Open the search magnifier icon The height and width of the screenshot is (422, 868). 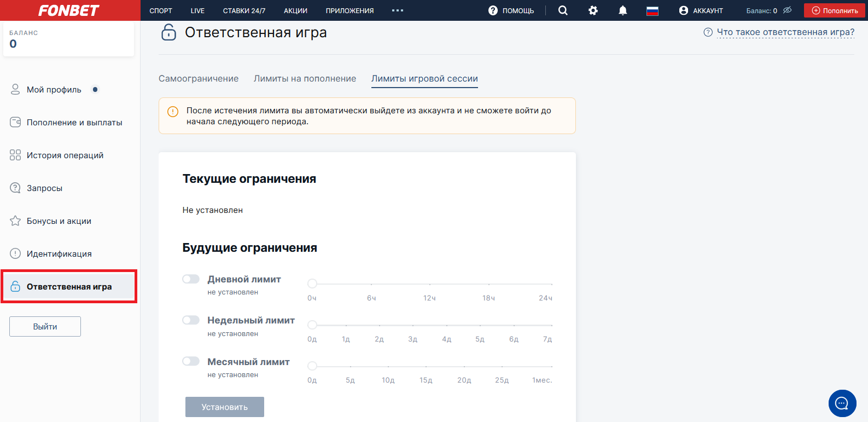[x=563, y=10]
